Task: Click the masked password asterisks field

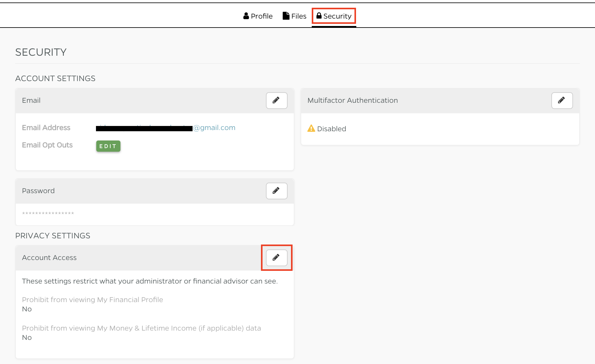Action: click(x=48, y=214)
